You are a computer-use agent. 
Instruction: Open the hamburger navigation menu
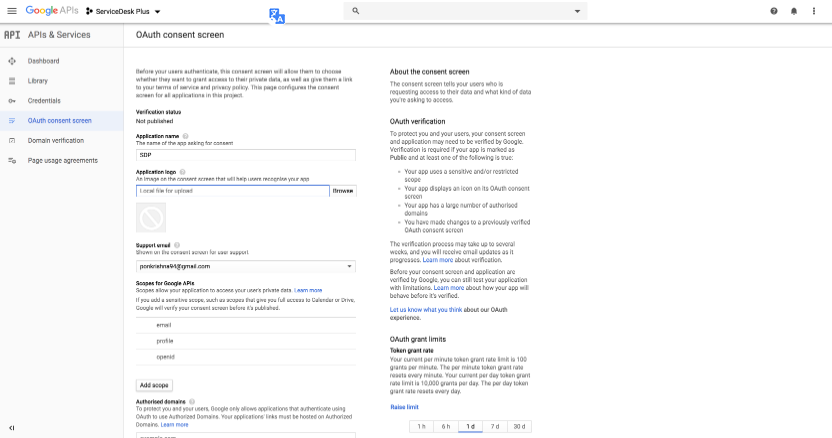[x=11, y=11]
